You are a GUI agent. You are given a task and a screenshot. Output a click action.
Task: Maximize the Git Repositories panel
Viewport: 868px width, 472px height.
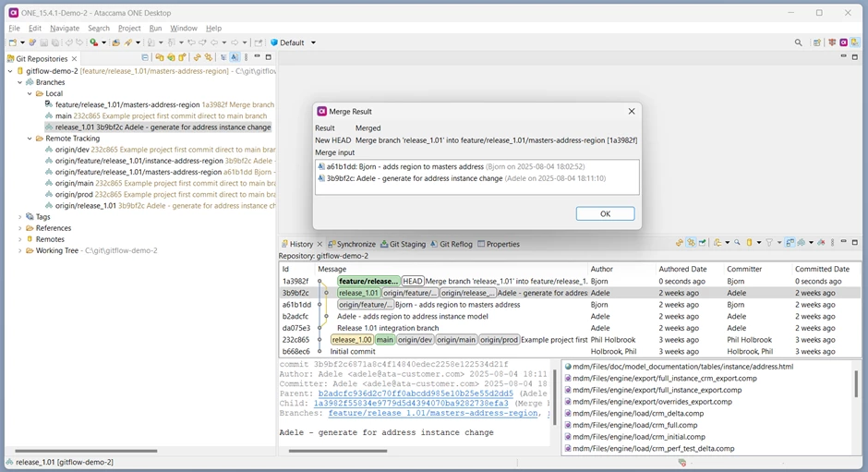pos(269,57)
